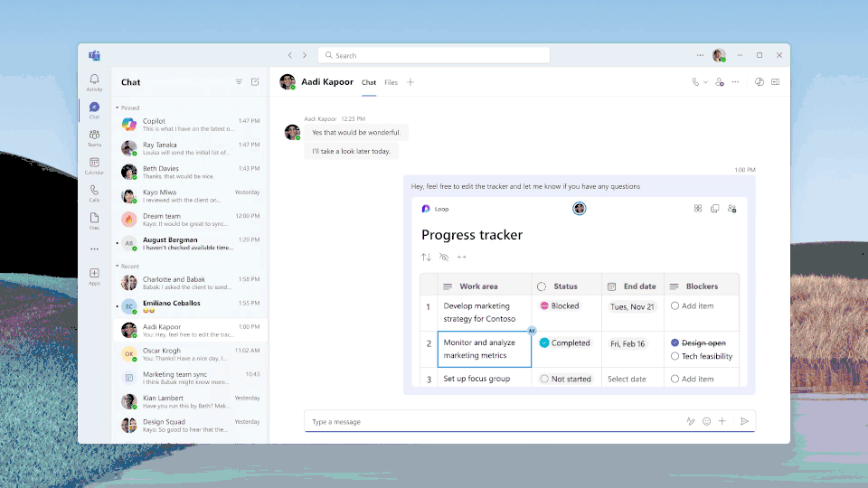Open the Work area column header
The image size is (868, 488).
coord(484,286)
